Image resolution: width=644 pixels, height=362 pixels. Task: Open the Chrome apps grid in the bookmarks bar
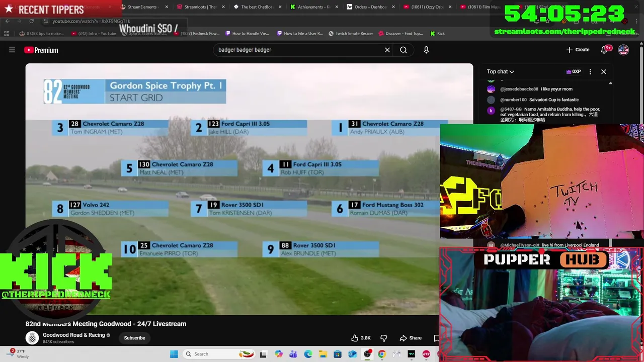7,33
